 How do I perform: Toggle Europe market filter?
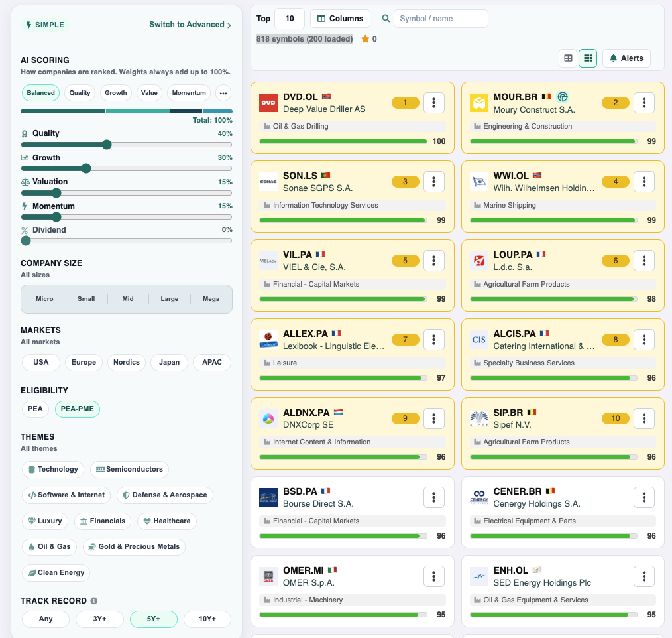pyautogui.click(x=84, y=362)
